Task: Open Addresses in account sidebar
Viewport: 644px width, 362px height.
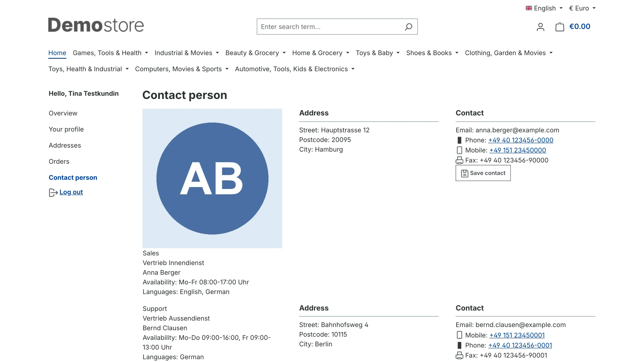Action: (65, 145)
